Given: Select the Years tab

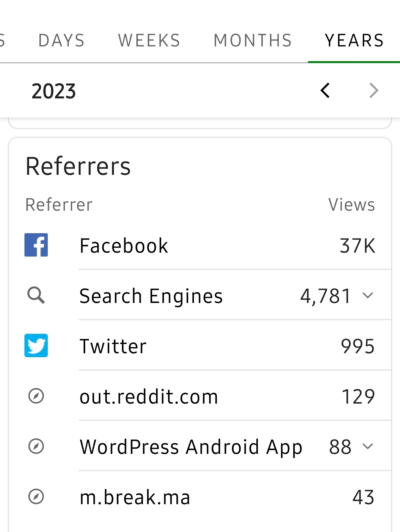Looking at the screenshot, I should 354,41.
